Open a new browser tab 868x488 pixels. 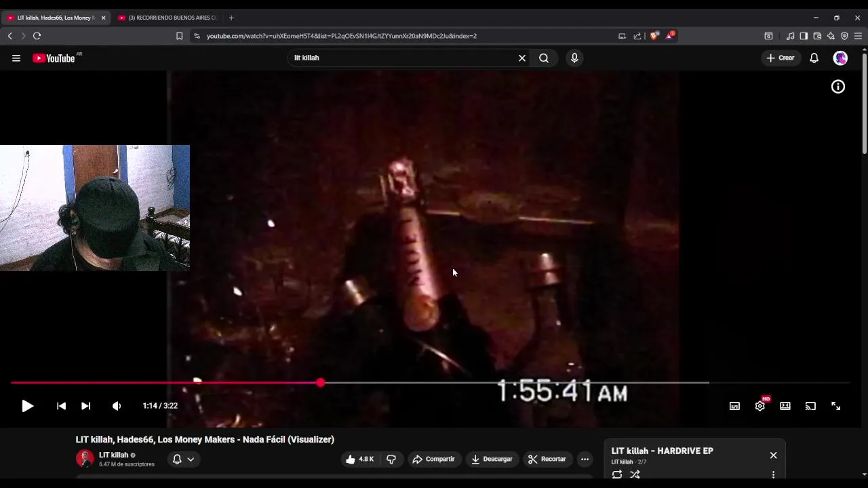tap(231, 18)
